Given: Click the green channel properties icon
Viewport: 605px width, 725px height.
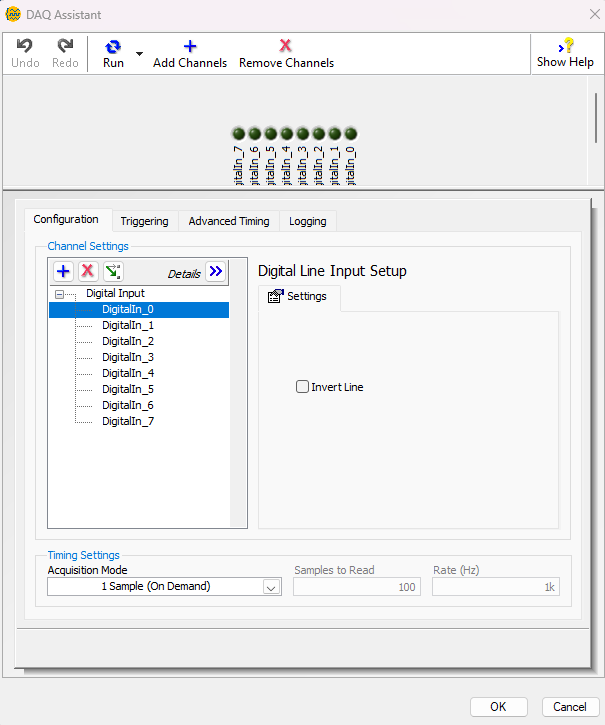Looking at the screenshot, I should (x=113, y=271).
